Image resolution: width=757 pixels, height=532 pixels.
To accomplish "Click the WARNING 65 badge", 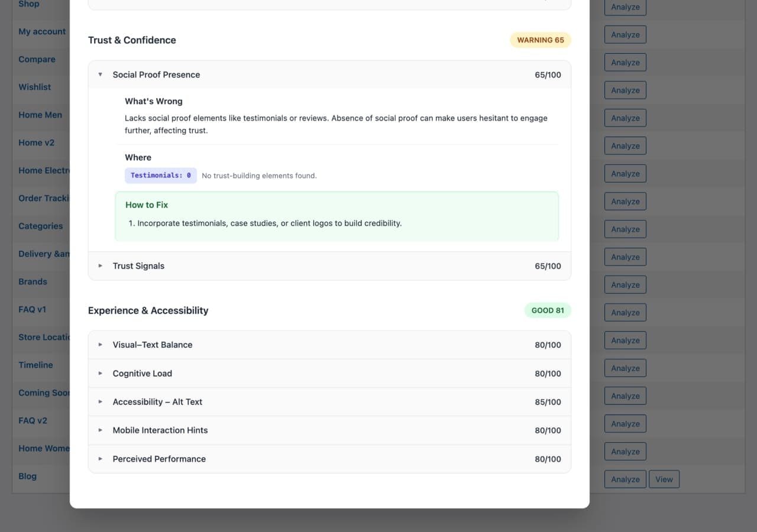I will [x=540, y=40].
